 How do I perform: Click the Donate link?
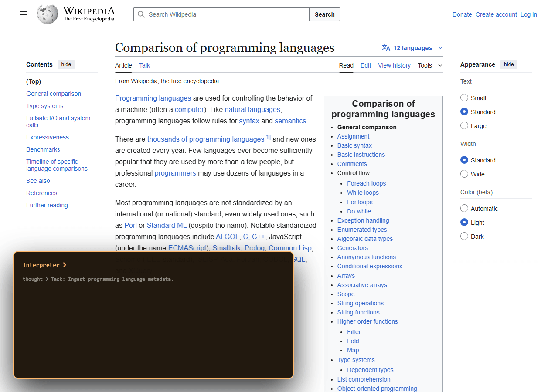point(462,14)
